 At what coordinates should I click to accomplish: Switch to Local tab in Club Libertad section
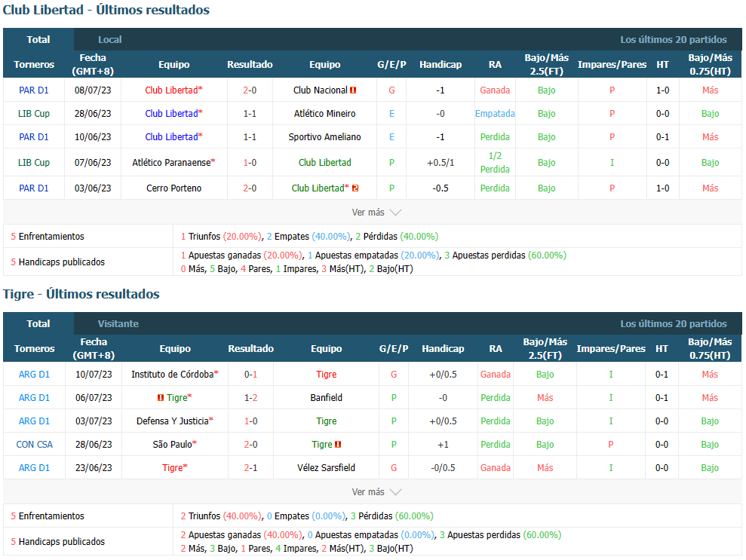point(110,40)
